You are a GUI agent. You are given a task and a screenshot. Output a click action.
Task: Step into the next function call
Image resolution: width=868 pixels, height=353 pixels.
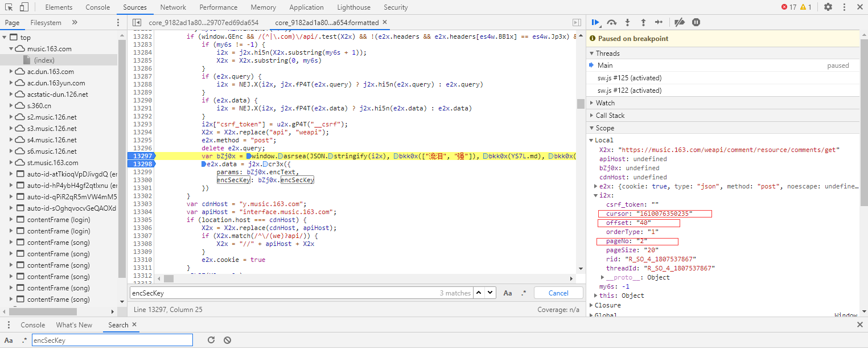point(627,22)
